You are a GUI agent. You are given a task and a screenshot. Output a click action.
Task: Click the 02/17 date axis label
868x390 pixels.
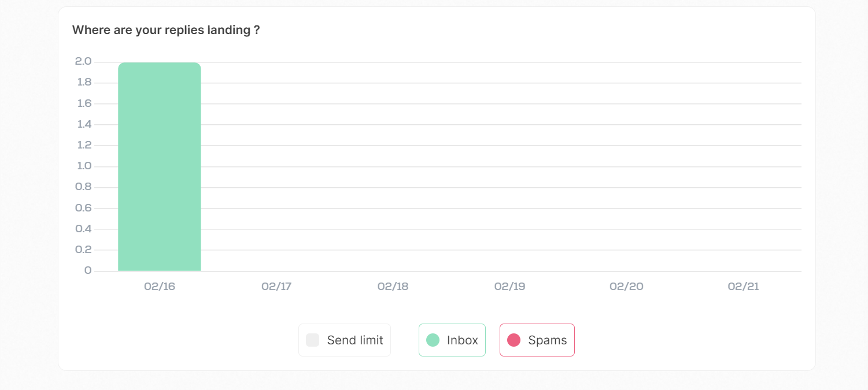pyautogui.click(x=276, y=287)
